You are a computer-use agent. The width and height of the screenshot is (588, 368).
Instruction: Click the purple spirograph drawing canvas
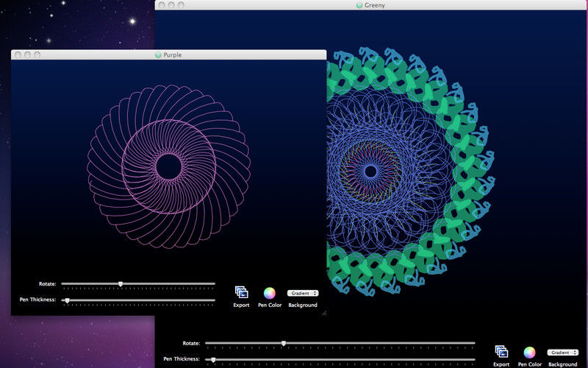point(169,166)
